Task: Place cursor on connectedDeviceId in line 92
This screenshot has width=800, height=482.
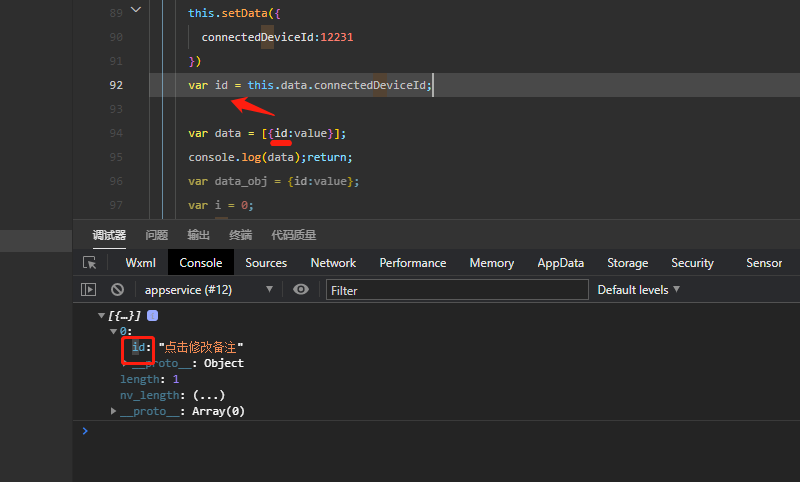Action: click(370, 85)
